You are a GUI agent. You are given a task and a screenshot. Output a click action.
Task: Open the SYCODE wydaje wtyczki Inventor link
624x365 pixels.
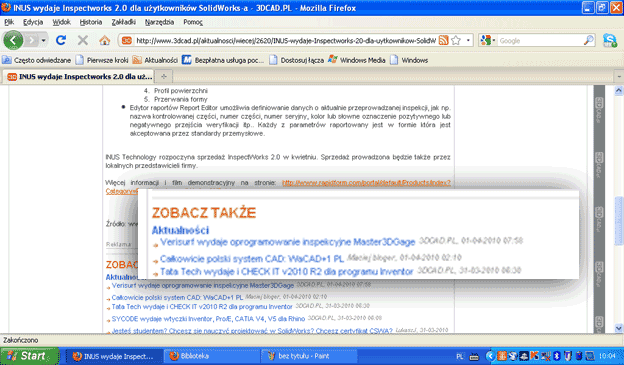click(x=208, y=318)
